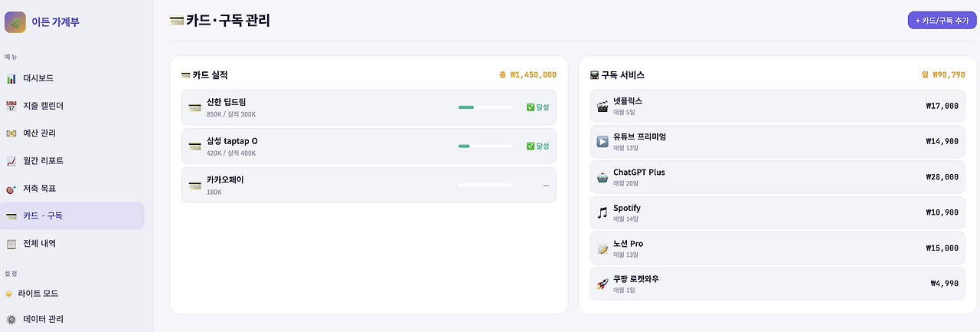Click the 삼성 taptap O progress bar
The height and width of the screenshot is (332, 980).
485,146
